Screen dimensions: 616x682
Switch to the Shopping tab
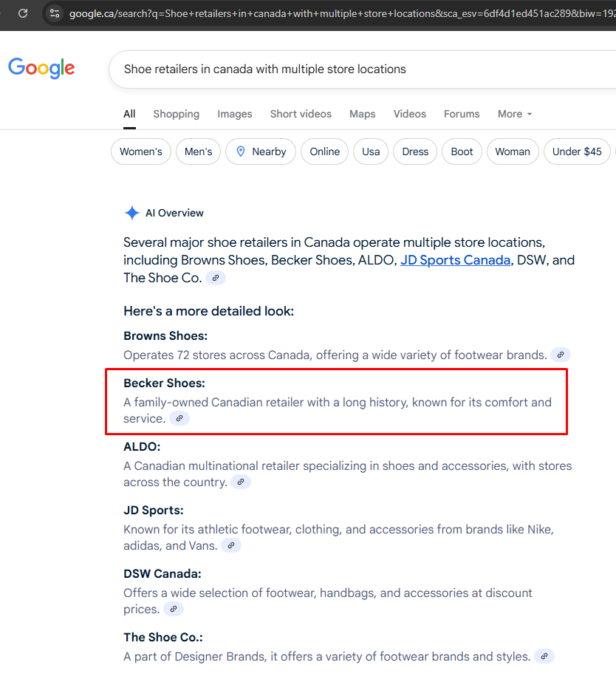(176, 114)
